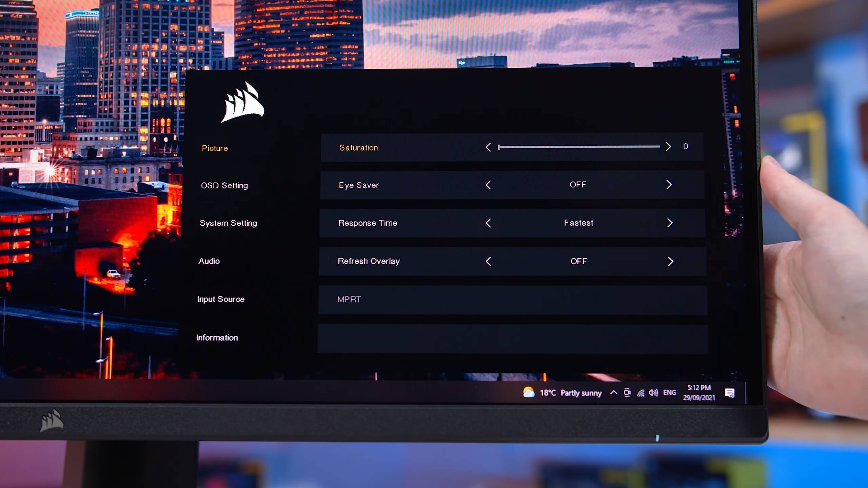The height and width of the screenshot is (488, 868).
Task: Click the Response Time Fastest value
Action: click(578, 223)
